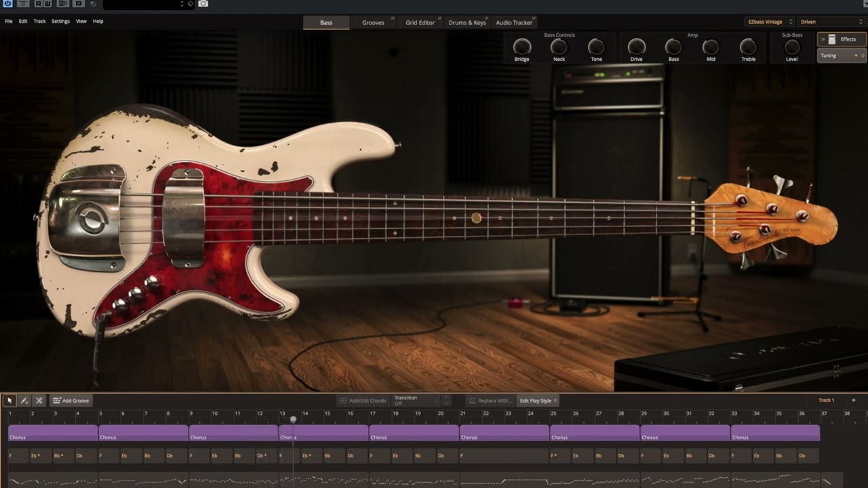The height and width of the screenshot is (488, 868).
Task: Click the amp Mid knob
Action: coord(711,47)
